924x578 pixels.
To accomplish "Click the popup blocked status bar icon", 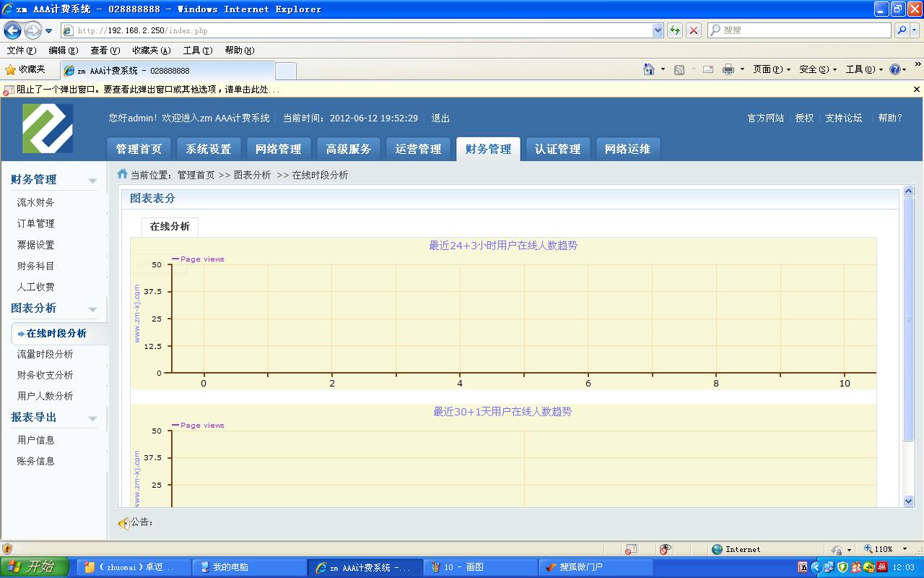I will coord(631,549).
